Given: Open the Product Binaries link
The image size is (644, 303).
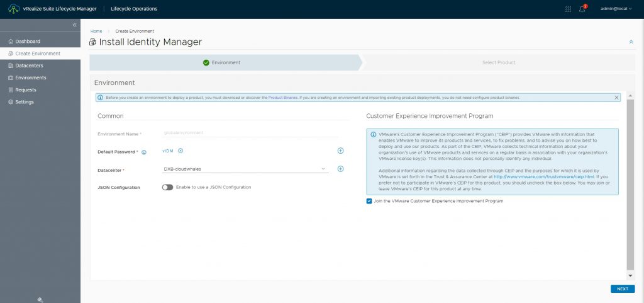Looking at the screenshot, I should 283,98.
